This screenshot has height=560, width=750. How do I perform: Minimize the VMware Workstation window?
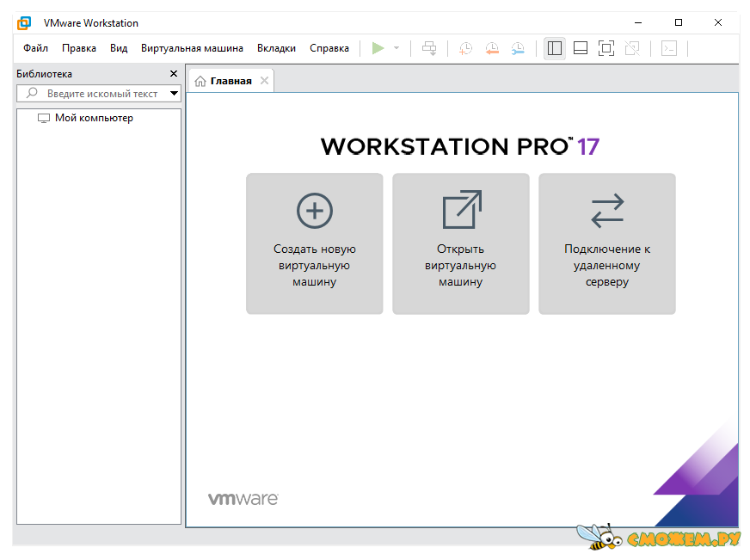click(638, 22)
